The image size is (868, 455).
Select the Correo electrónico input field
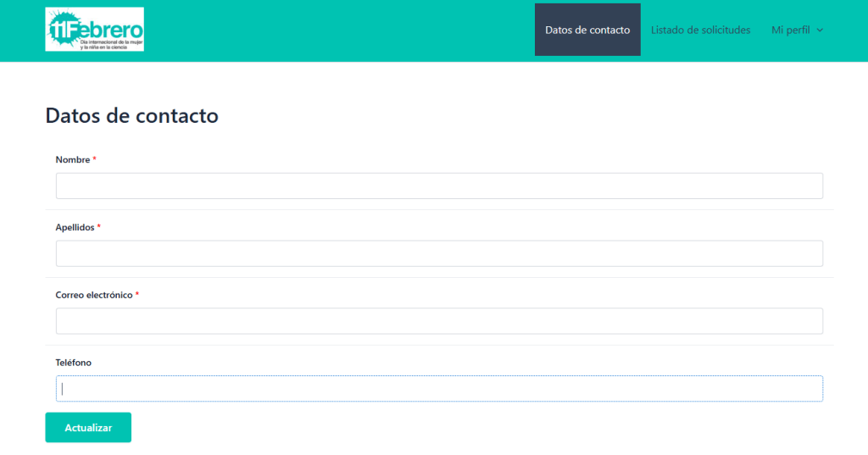(x=439, y=321)
